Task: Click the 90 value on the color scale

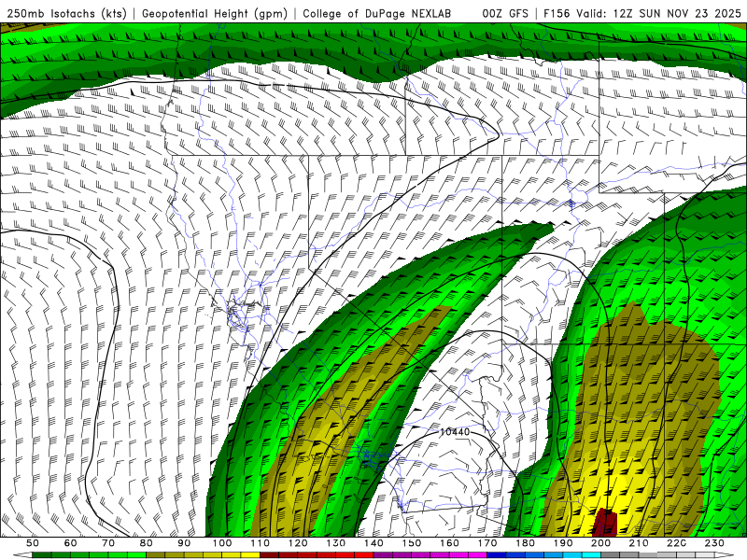Action: [x=184, y=543]
